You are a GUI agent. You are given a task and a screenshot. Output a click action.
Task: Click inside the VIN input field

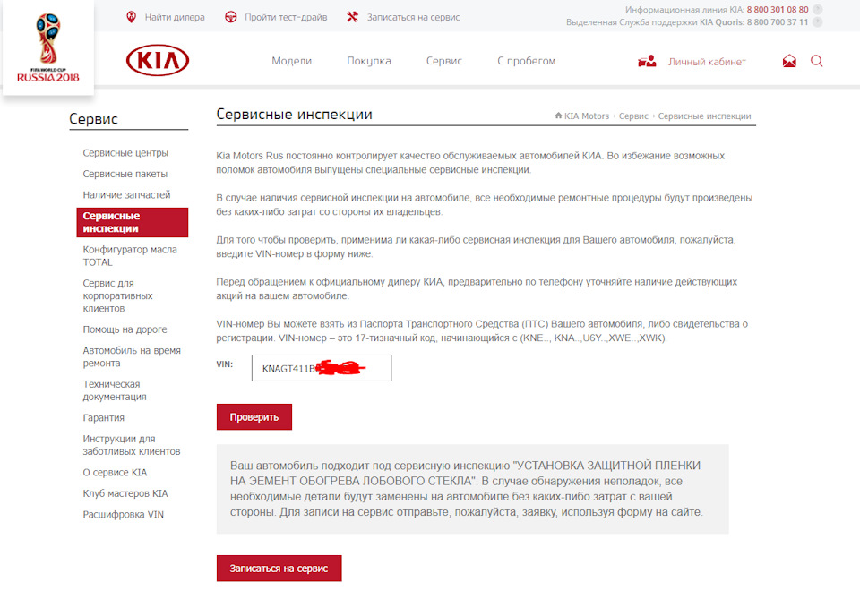tap(321, 368)
